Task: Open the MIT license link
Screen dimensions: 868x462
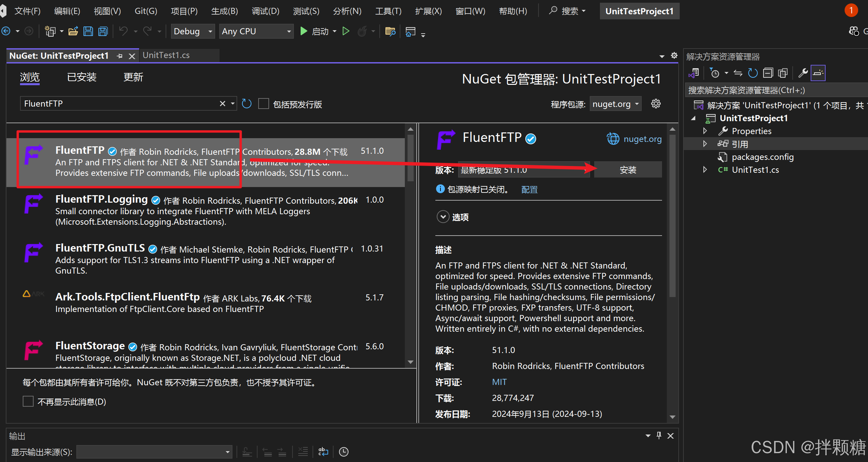Action: click(499, 382)
